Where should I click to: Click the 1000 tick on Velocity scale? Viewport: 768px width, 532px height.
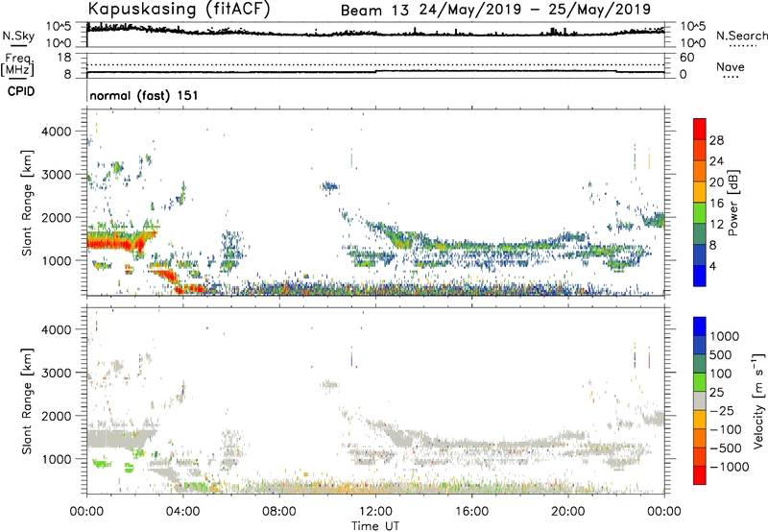tap(725, 336)
